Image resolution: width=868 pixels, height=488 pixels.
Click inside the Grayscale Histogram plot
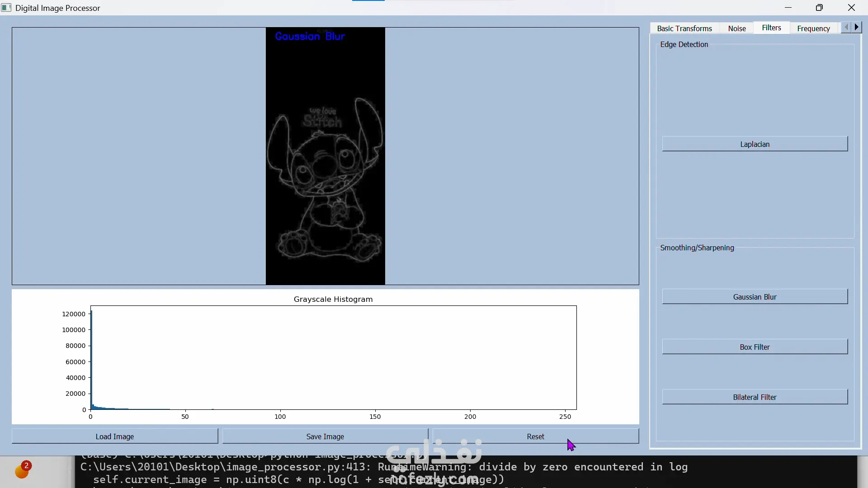333,358
